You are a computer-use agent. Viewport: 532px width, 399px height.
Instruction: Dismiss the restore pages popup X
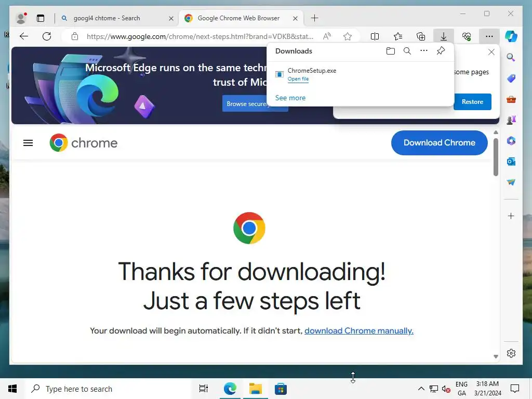(491, 52)
